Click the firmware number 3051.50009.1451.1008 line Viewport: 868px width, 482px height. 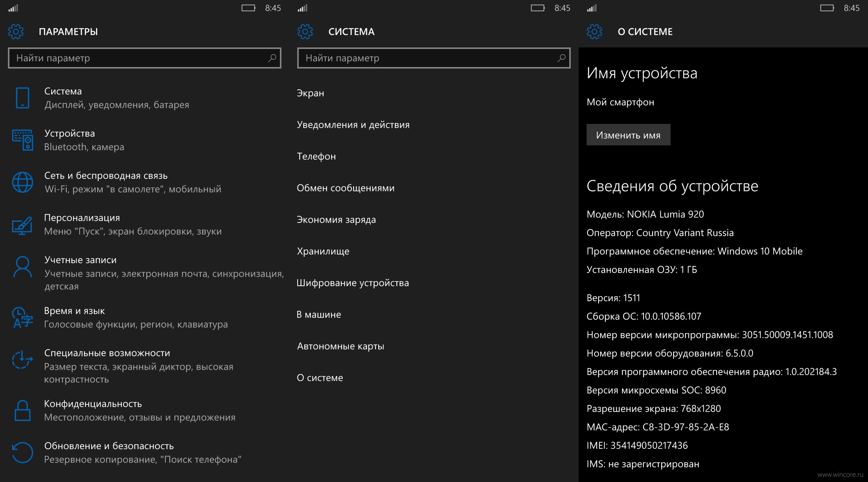710,335
